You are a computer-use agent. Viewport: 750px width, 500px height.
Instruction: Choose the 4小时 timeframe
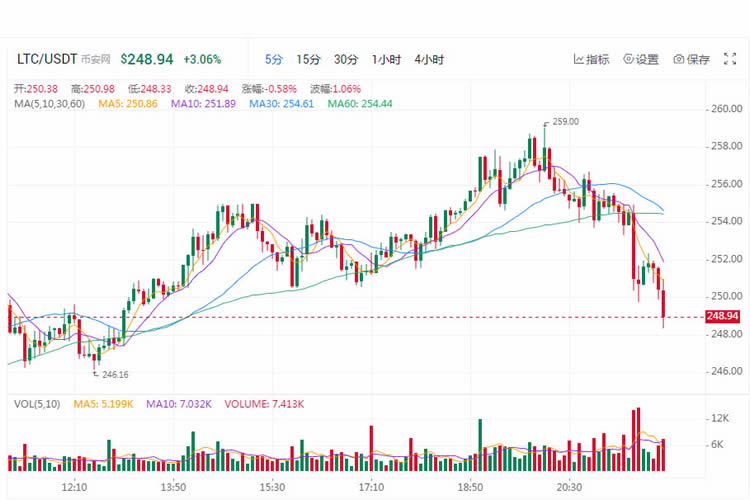click(429, 59)
